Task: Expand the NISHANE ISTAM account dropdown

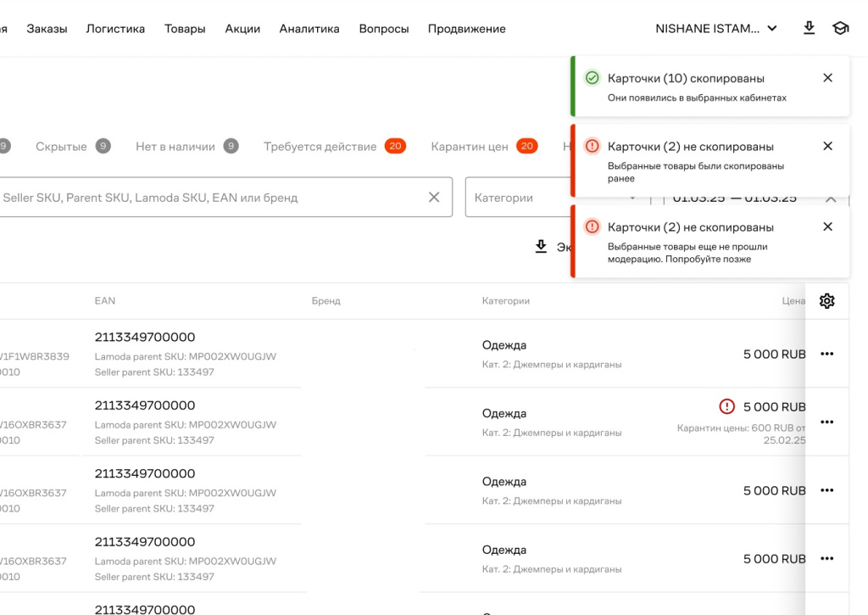Action: pyautogui.click(x=716, y=28)
